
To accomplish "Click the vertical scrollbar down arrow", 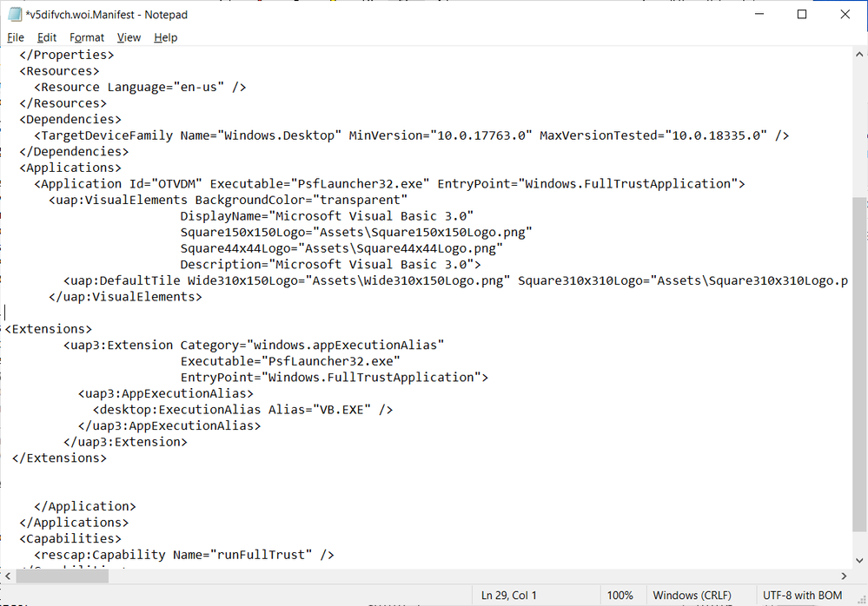I will point(859,561).
